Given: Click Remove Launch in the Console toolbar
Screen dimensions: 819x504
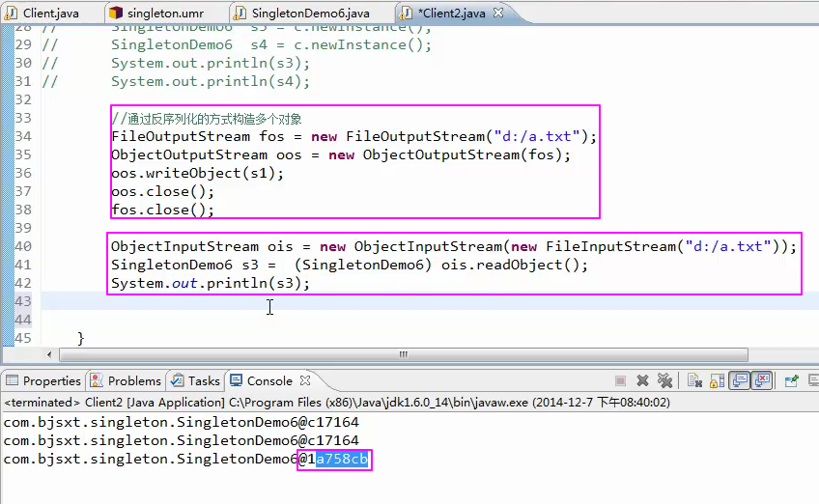Looking at the screenshot, I should (x=642, y=380).
